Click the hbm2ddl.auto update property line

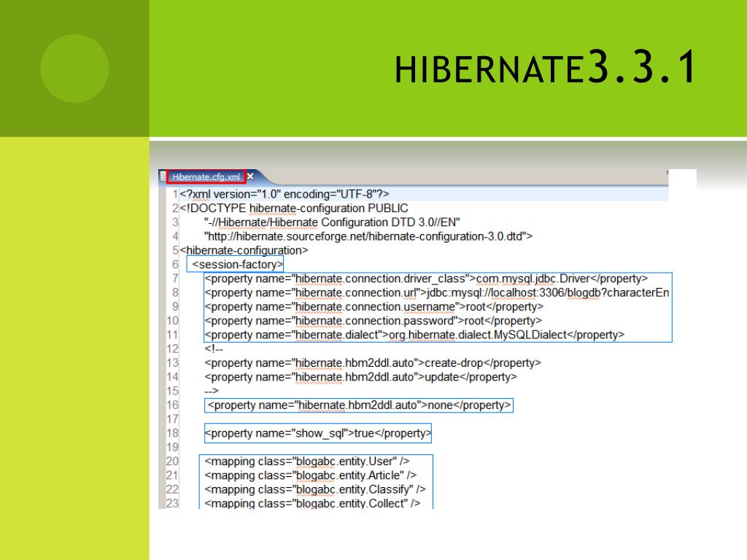tap(360, 377)
